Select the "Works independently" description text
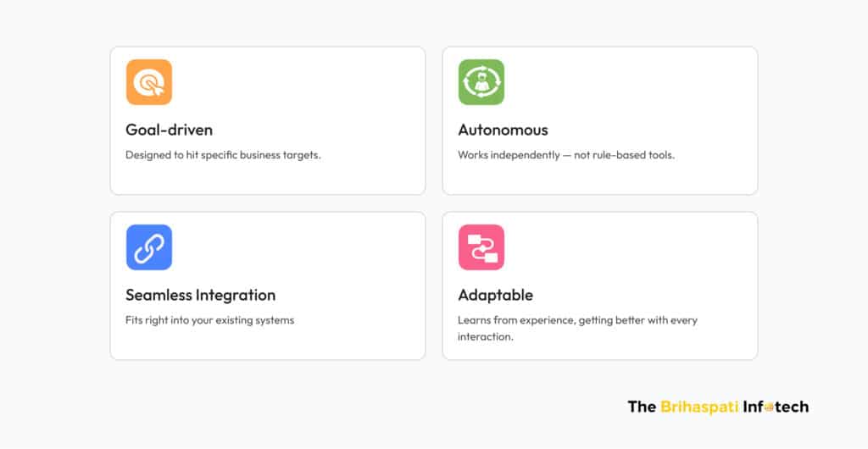868x449 pixels. (x=566, y=155)
